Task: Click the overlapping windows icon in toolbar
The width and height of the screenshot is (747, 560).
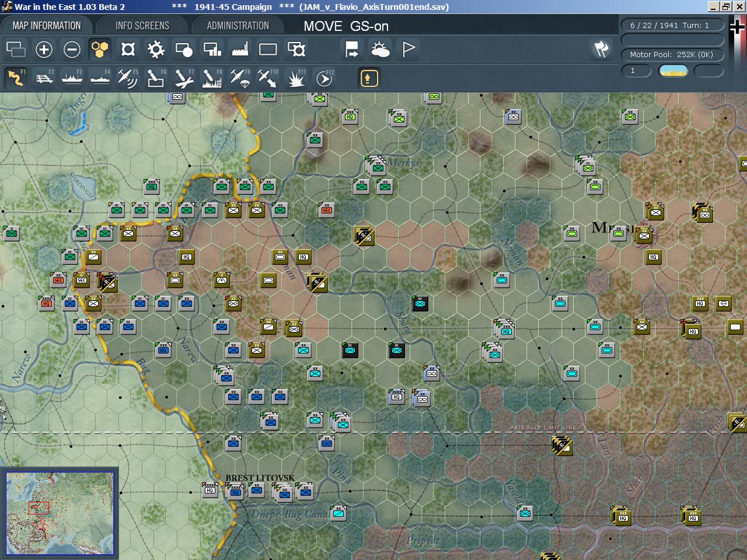Action: click(16, 50)
